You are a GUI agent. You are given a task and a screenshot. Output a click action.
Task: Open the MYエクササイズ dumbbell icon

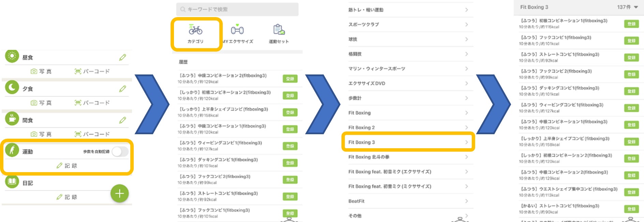[237, 30]
